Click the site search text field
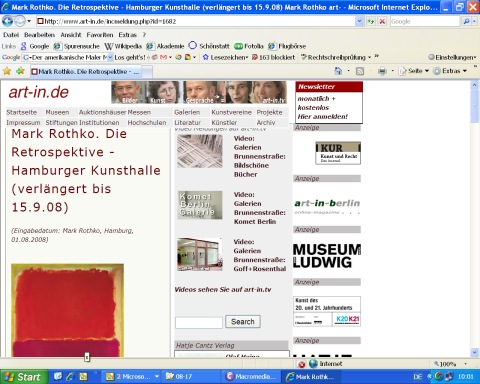480x384 pixels. pyautogui.click(x=199, y=322)
